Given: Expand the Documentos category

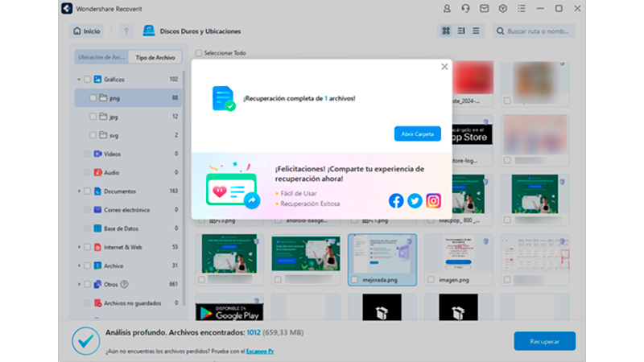Looking at the screenshot, I should 79,191.
